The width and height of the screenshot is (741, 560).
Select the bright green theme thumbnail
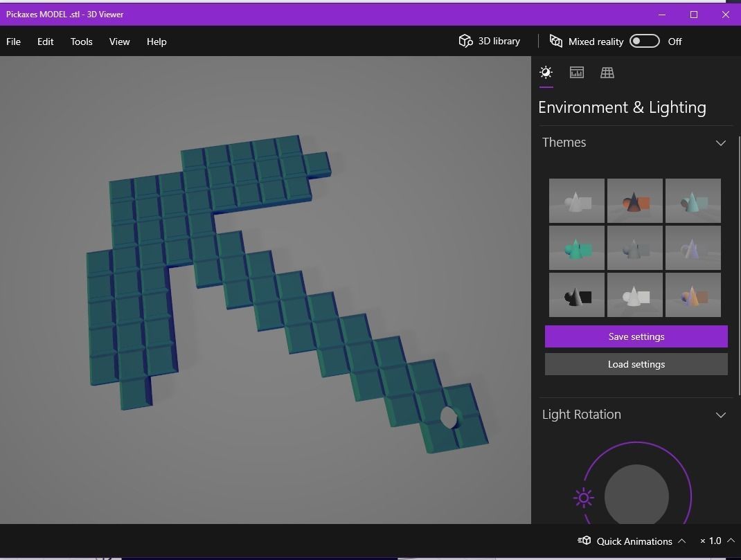(577, 248)
